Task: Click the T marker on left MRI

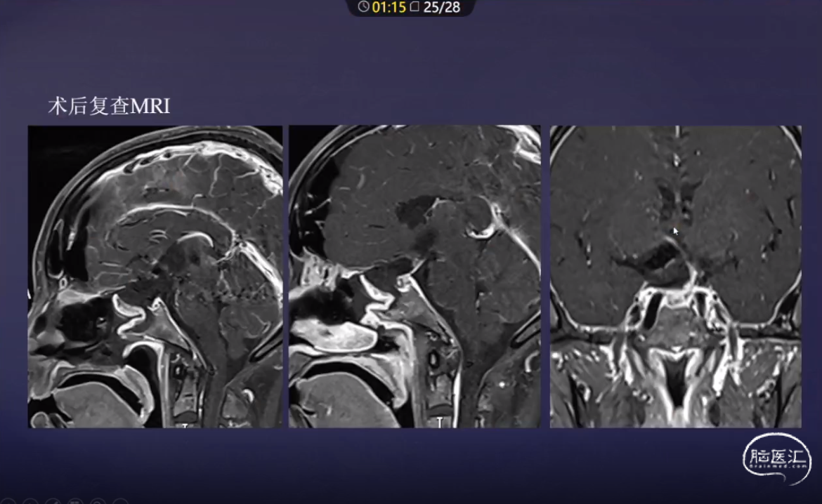Action: [185, 425]
